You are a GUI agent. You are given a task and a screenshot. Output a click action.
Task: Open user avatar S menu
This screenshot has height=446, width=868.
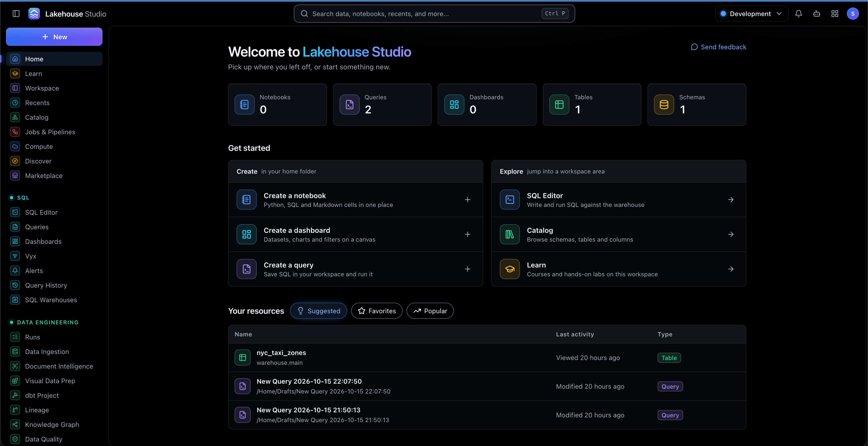coord(853,14)
